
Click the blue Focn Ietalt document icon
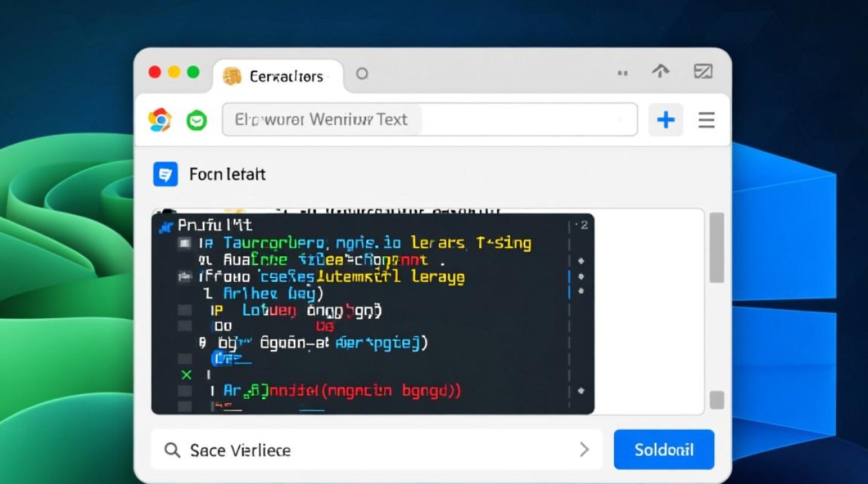coord(165,174)
